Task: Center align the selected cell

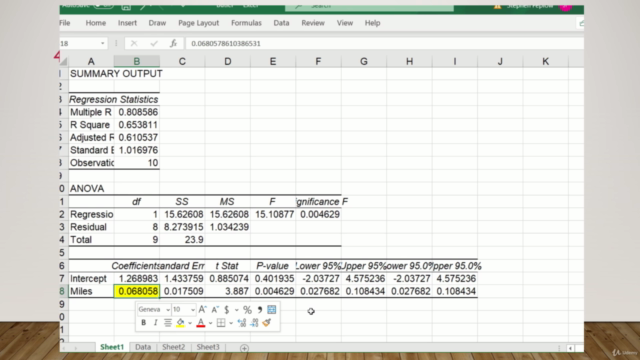Action: point(168,323)
